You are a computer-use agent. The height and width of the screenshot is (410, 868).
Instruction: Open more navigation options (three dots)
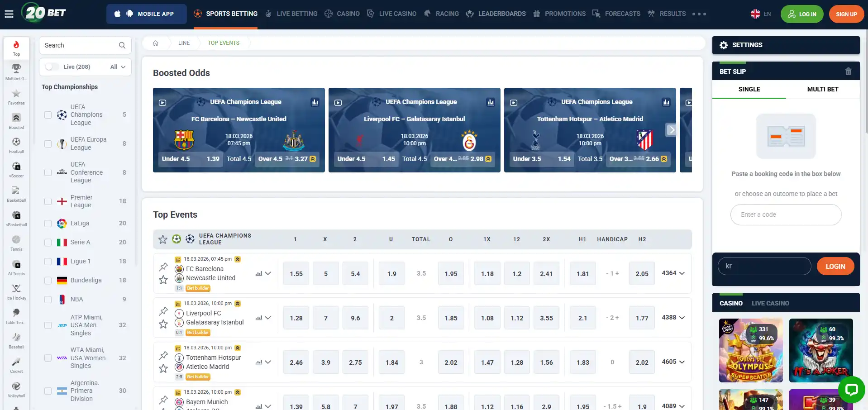[x=699, y=14]
